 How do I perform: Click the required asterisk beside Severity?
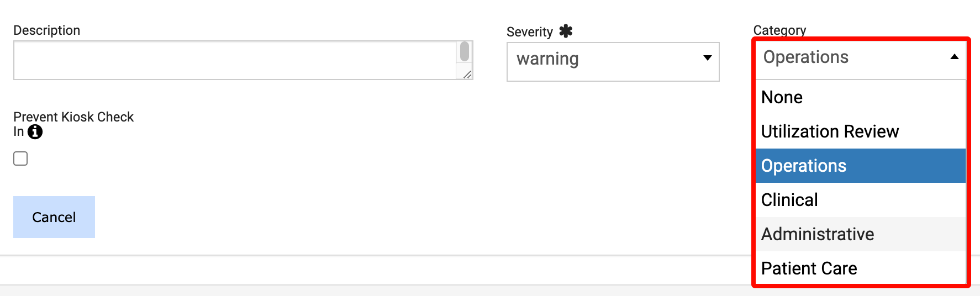click(x=566, y=31)
